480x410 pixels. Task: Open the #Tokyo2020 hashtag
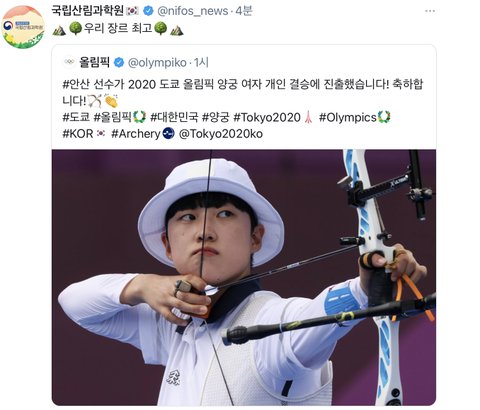pyautogui.click(x=267, y=117)
